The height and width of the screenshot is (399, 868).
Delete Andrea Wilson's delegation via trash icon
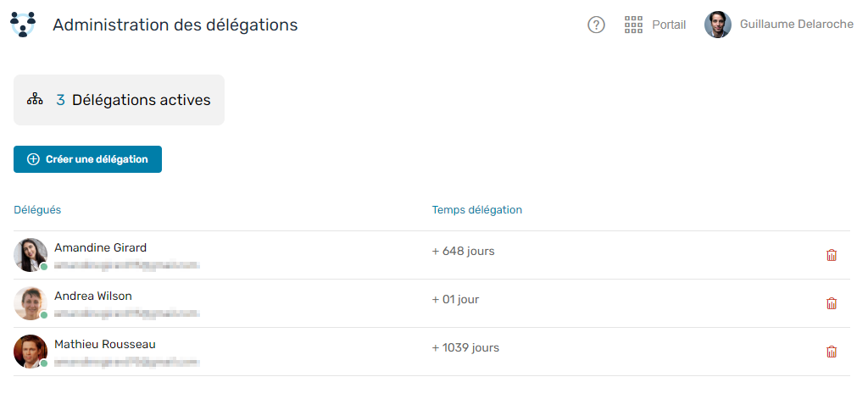831,303
